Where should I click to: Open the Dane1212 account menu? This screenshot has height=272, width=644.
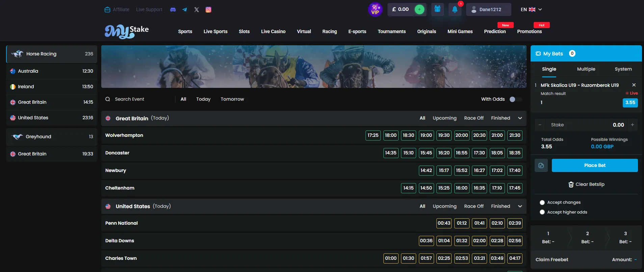(x=488, y=9)
